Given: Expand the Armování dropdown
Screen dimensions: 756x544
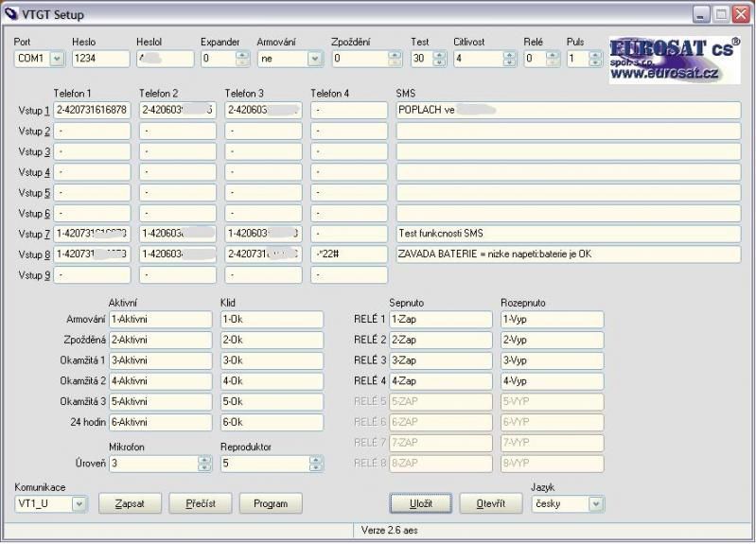Looking at the screenshot, I should coord(315,59).
